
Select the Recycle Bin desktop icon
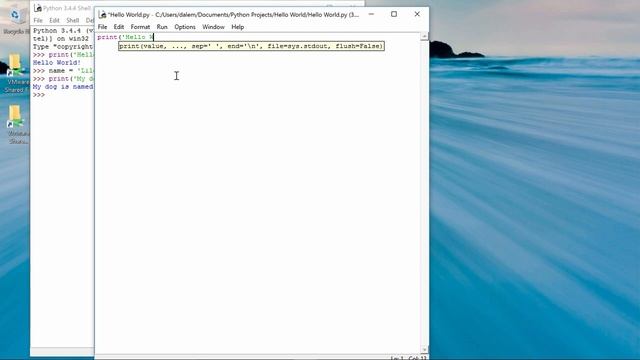point(15,20)
